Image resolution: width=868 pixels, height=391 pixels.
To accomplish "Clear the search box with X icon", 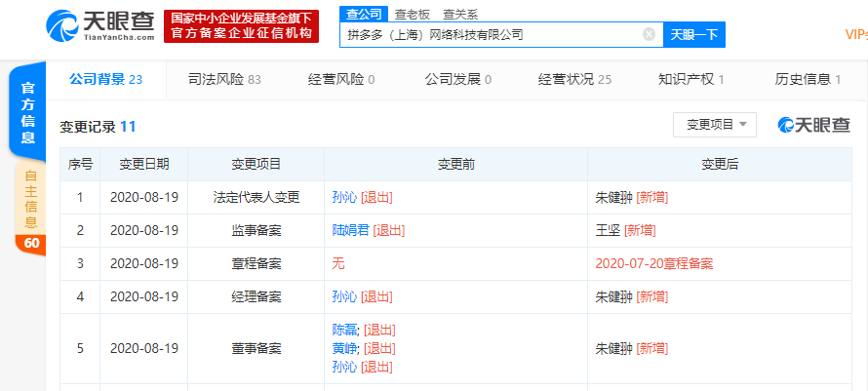I will (x=649, y=34).
